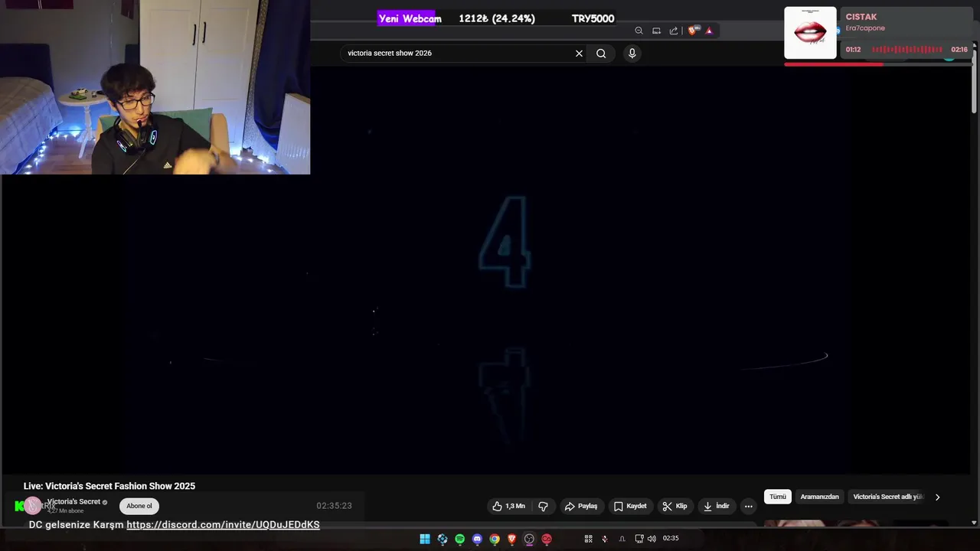
Task: Click the share page icon in address bar
Action: point(673,31)
